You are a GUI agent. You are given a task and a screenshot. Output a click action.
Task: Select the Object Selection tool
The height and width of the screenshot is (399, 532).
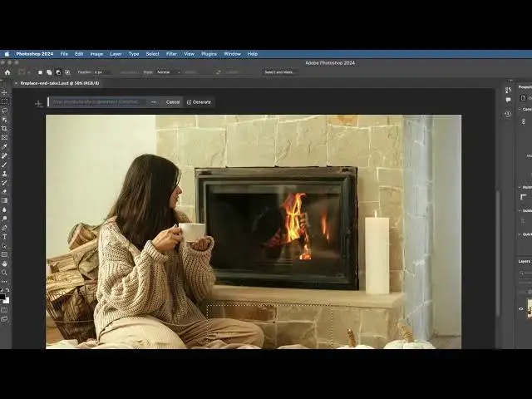pos(4,120)
